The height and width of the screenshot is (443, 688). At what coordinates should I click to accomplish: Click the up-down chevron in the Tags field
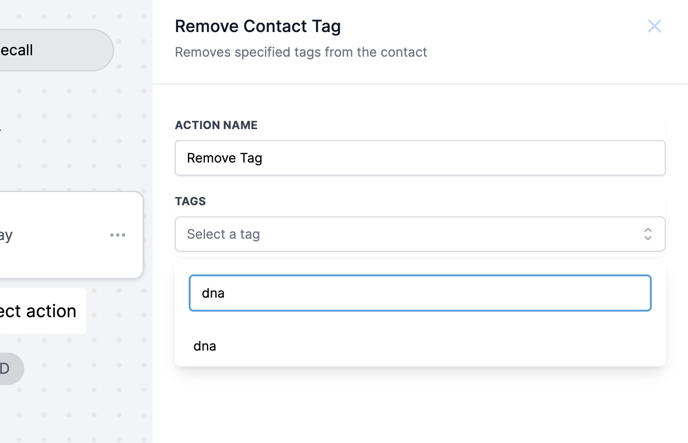point(647,234)
